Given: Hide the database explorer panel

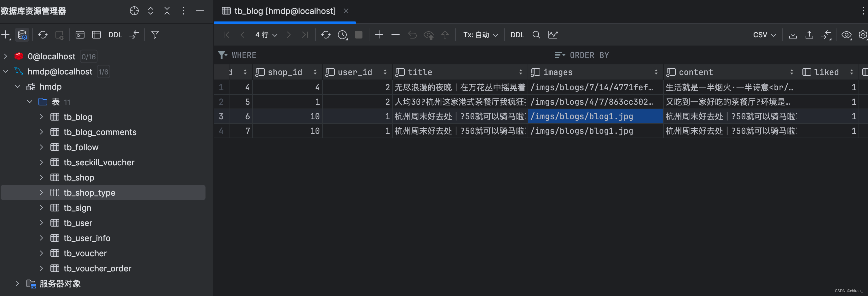Looking at the screenshot, I should pos(200,11).
